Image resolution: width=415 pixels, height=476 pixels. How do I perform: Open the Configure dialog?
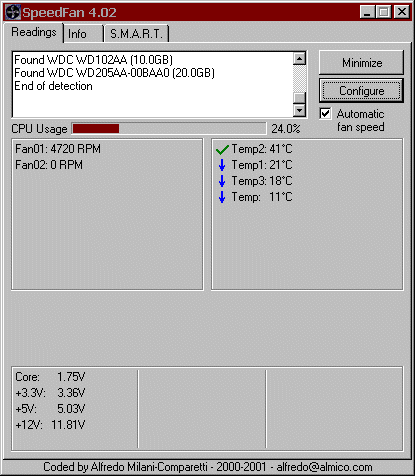point(361,91)
